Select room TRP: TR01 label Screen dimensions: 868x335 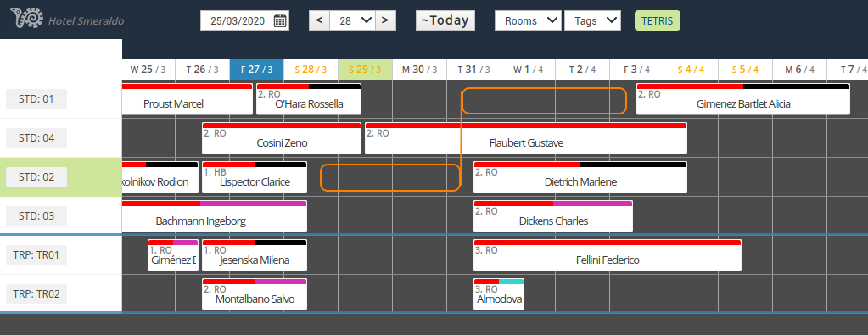click(36, 255)
